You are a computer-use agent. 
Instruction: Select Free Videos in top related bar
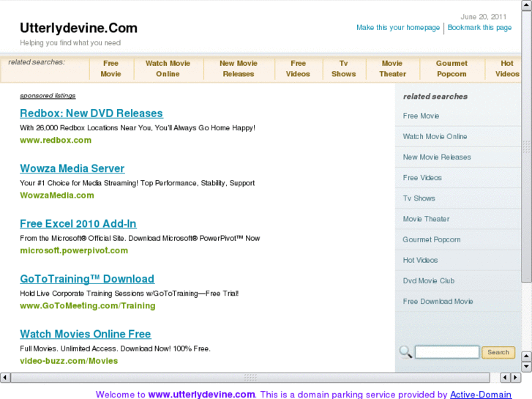click(298, 69)
